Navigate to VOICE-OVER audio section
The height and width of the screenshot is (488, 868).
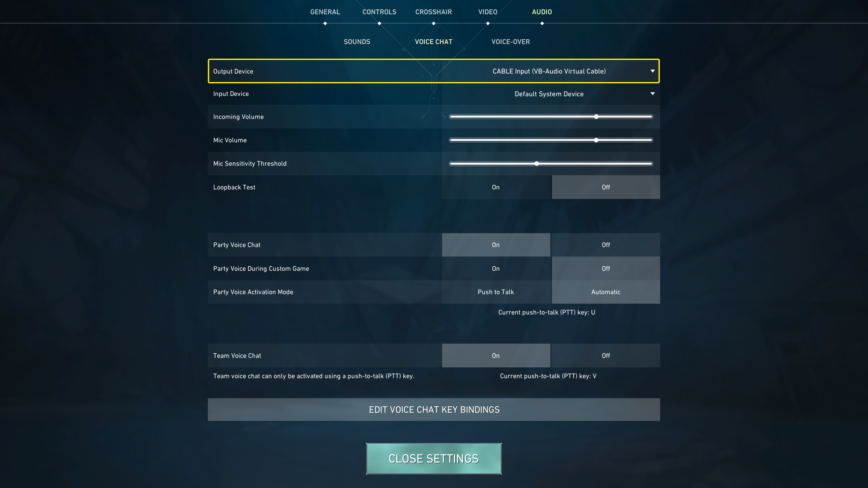[x=510, y=42]
